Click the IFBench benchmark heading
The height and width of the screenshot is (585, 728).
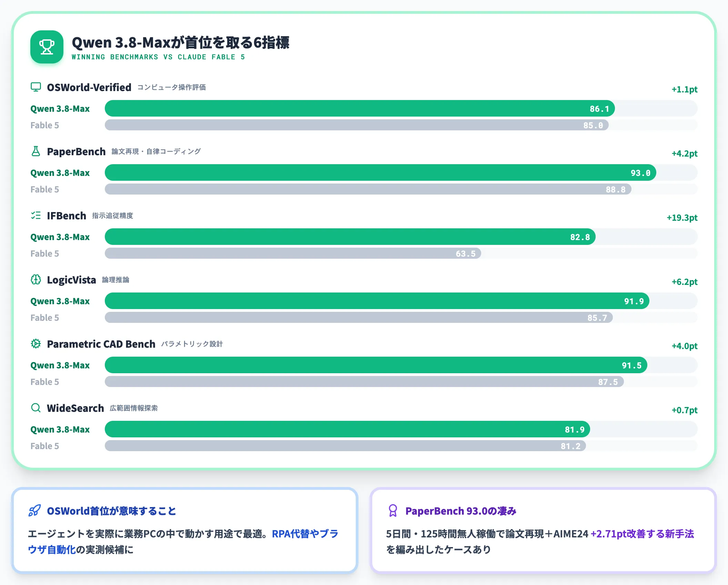67,216
